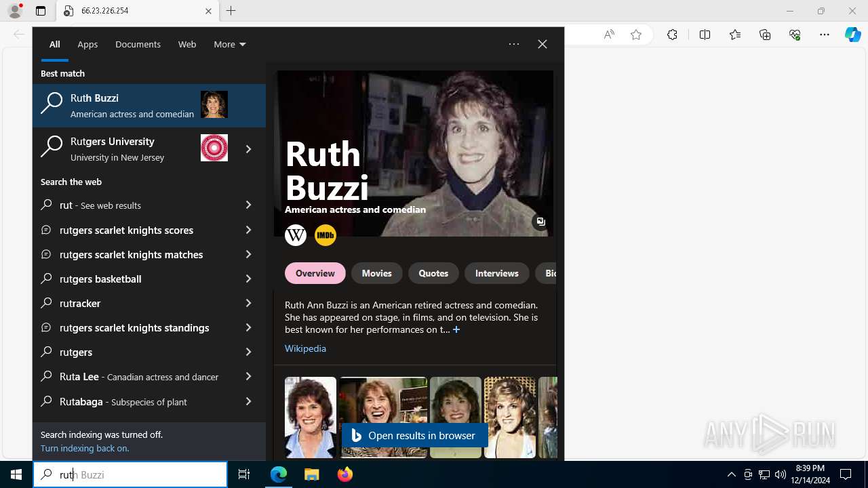Expand rutgers scarlet knights matches arrow
This screenshot has width=868, height=488.
(248, 254)
